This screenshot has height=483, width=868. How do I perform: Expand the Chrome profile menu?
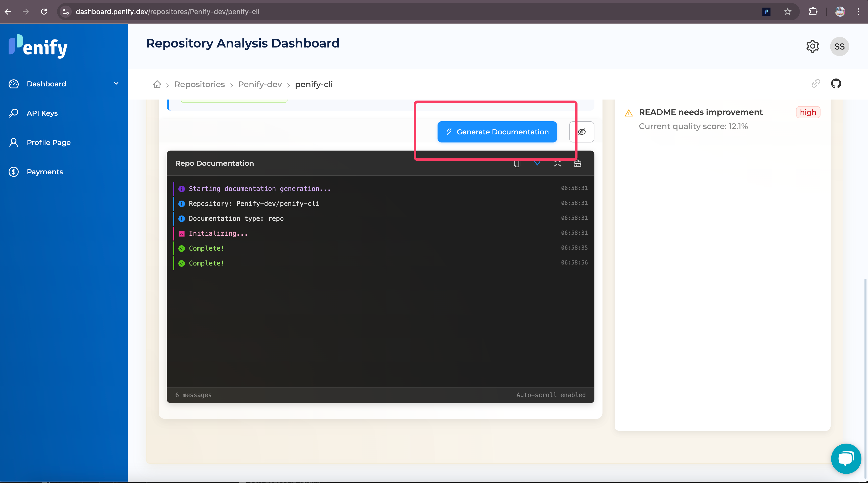[x=840, y=11]
